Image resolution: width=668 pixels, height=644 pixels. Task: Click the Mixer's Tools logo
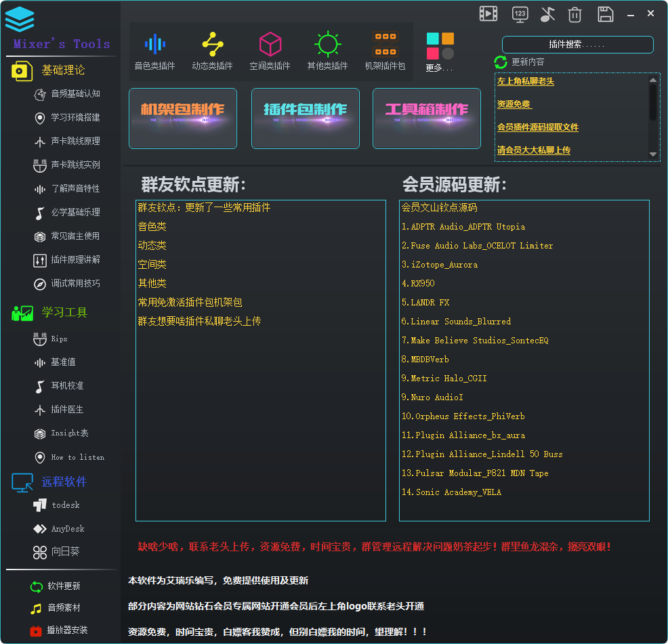click(x=20, y=19)
